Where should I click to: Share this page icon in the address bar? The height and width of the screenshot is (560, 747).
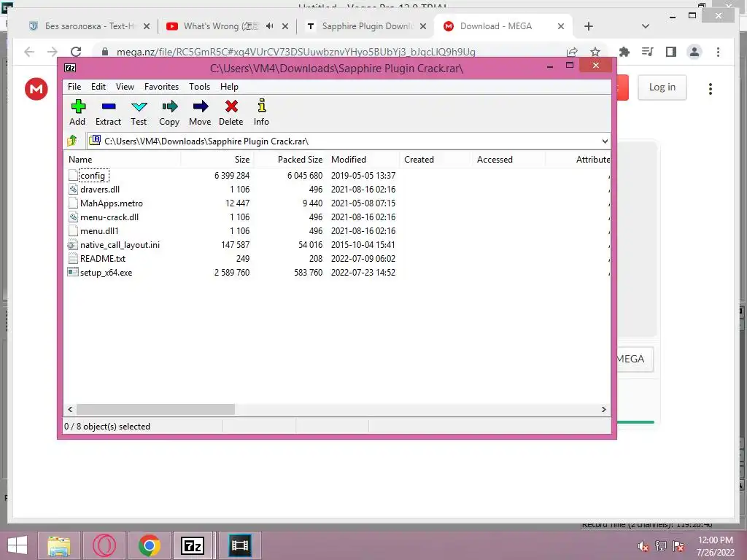(x=572, y=52)
